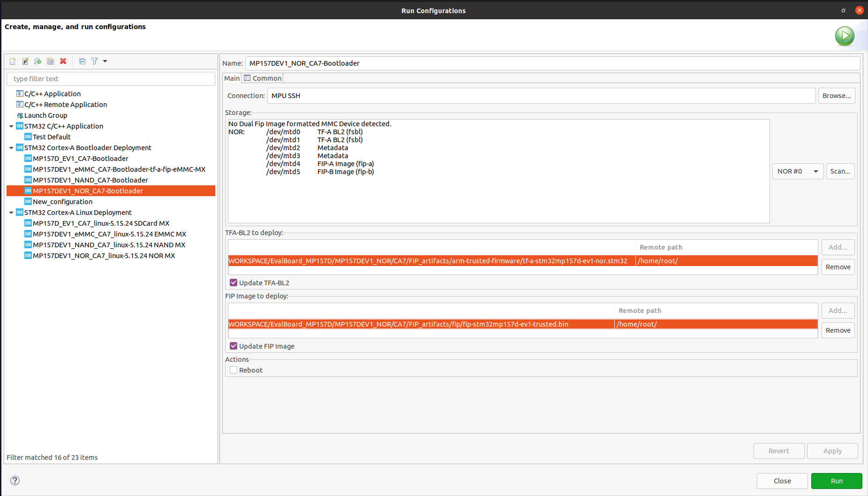Switch to the Common tab
Viewport: 868px width, 496px height.
pos(263,78)
